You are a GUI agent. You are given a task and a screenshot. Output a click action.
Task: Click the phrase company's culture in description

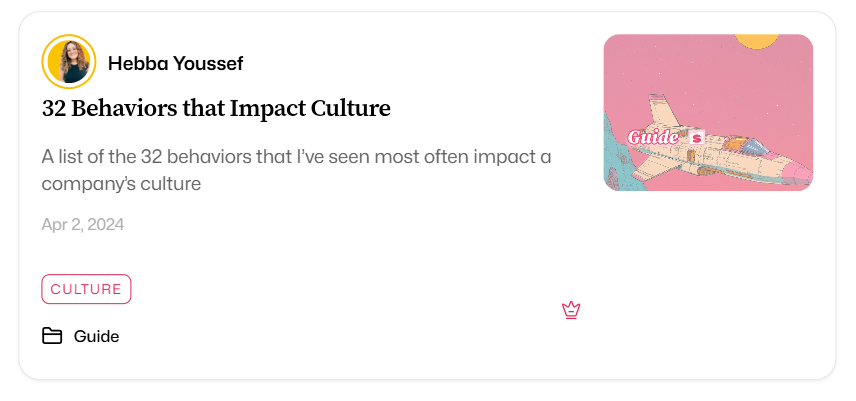coord(122,184)
